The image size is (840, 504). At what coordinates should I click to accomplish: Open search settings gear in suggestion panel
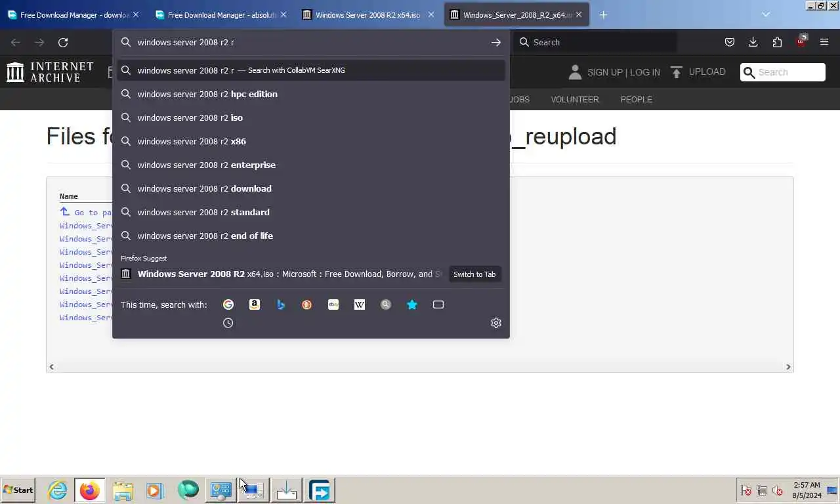496,323
